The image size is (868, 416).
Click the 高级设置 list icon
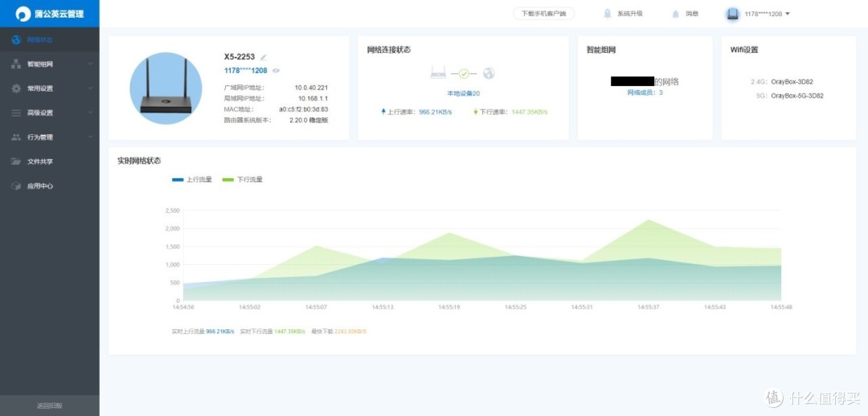pos(16,113)
